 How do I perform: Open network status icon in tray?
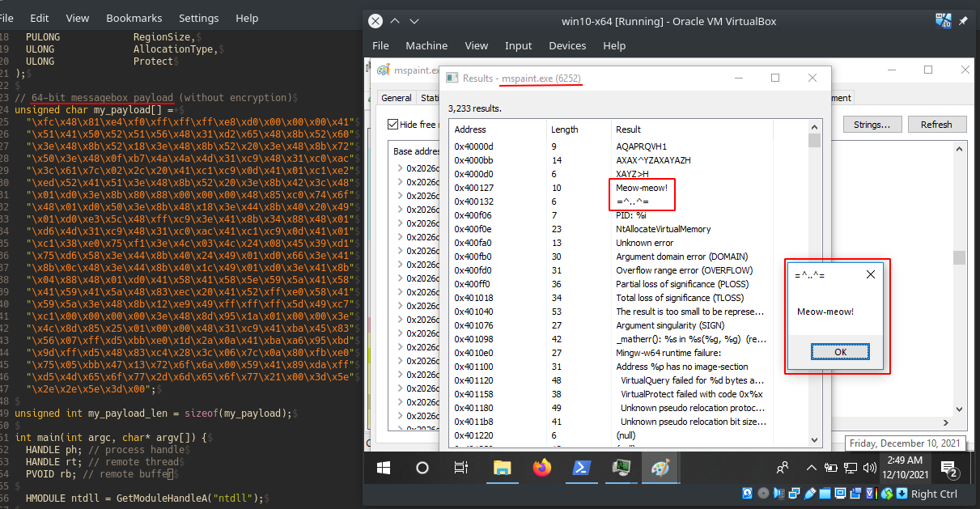[x=851, y=468]
